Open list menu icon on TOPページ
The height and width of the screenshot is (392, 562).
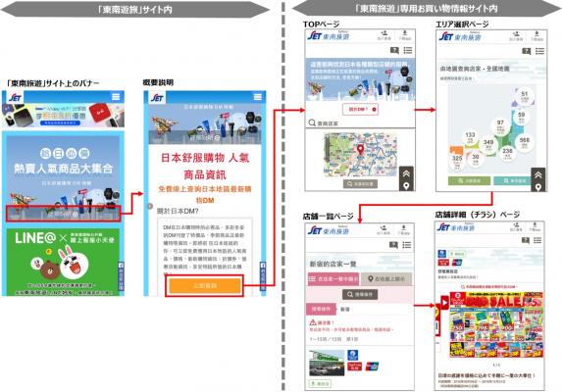pyautogui.click(x=407, y=51)
